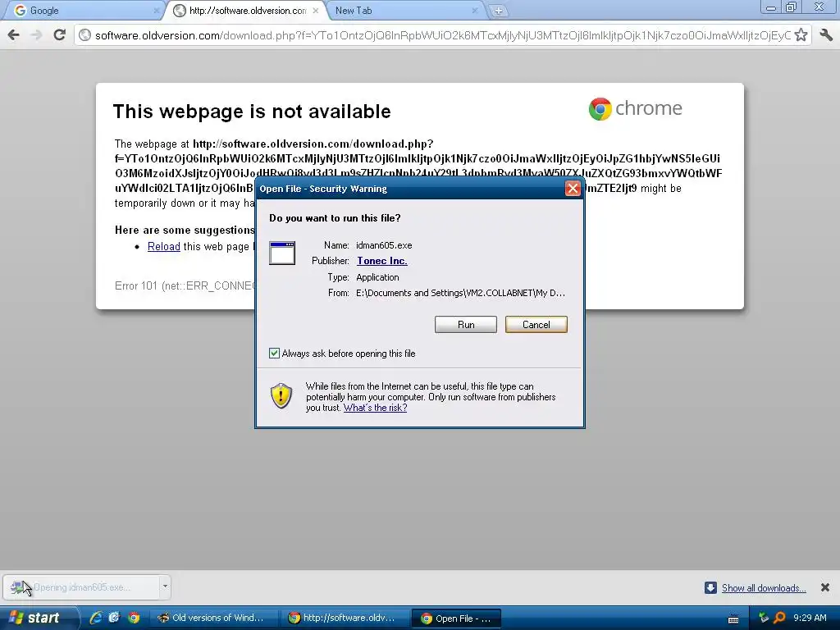This screenshot has height=630, width=840.
Task: Open a new tab with plus button
Action: pos(498,11)
